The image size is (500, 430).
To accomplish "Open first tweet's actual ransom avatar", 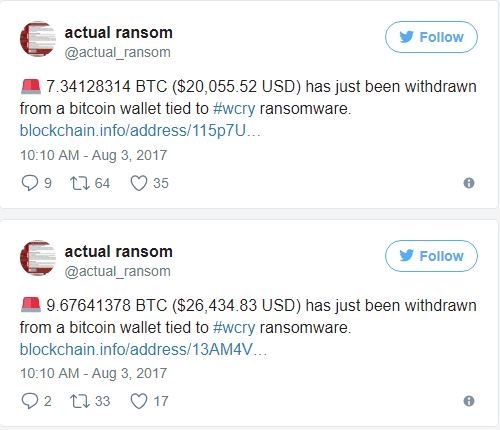I will point(38,39).
